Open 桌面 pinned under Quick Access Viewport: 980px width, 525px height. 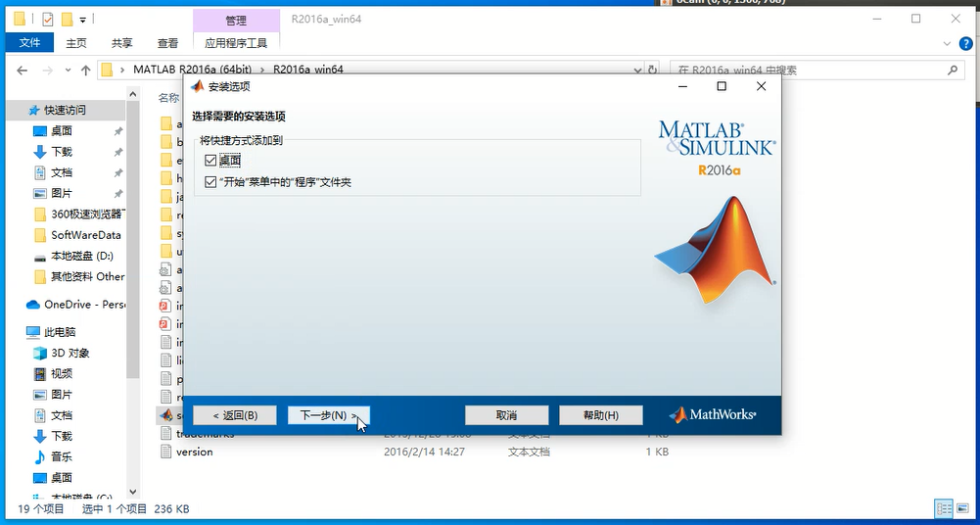pos(62,130)
